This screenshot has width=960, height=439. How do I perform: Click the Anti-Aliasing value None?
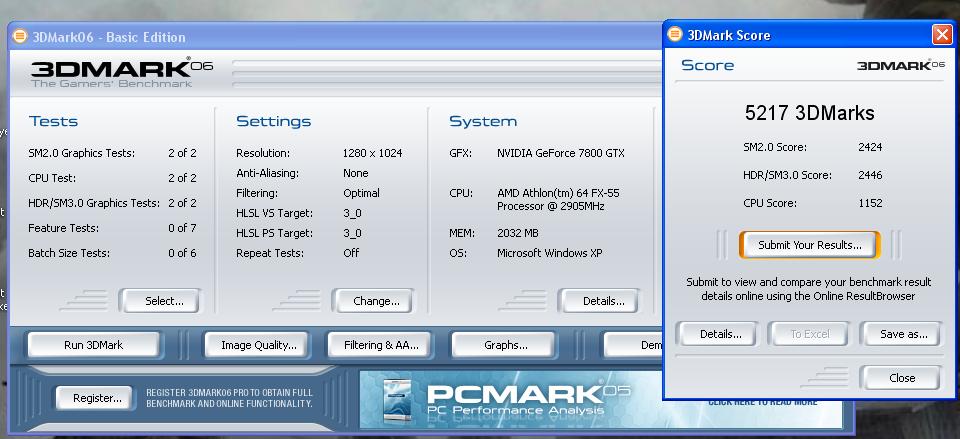pos(356,173)
